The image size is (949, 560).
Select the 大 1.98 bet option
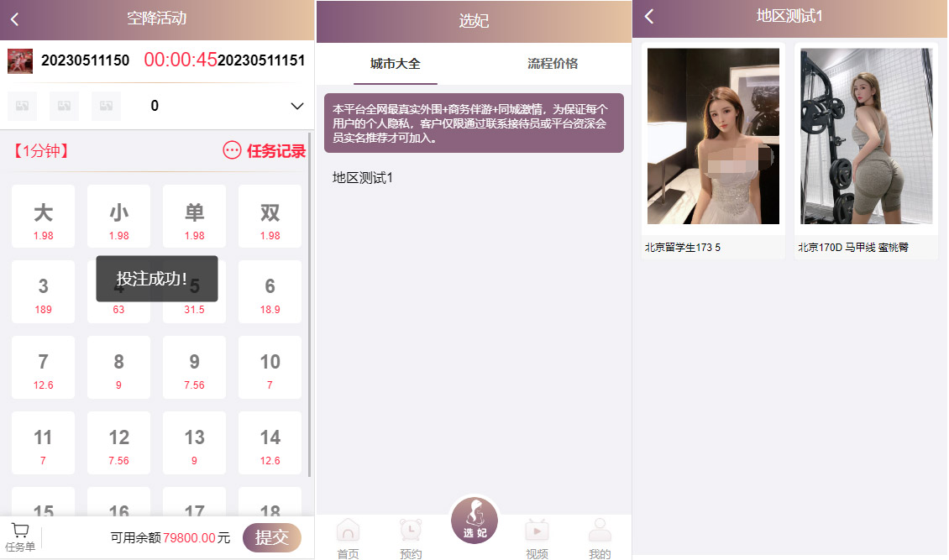(43, 217)
